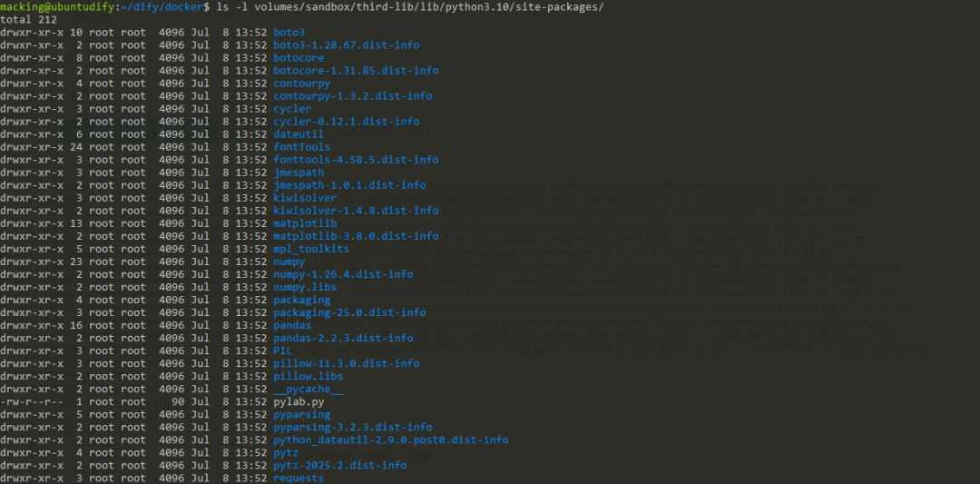Image resolution: width=980 pixels, height=484 pixels.
Task: Click the numpy.libs directory name
Action: (x=304, y=286)
